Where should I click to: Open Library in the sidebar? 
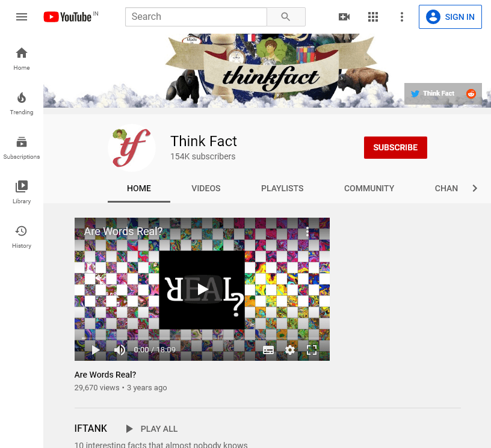[22, 192]
